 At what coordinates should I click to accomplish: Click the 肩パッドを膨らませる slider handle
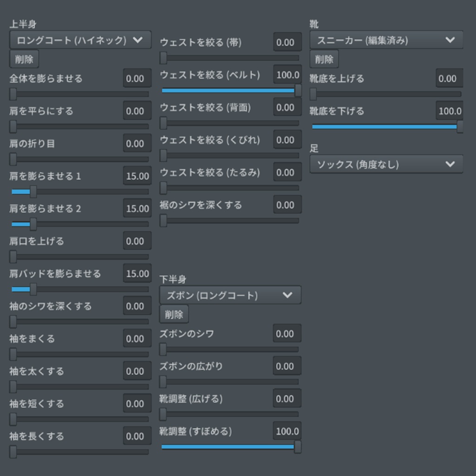coord(33,289)
